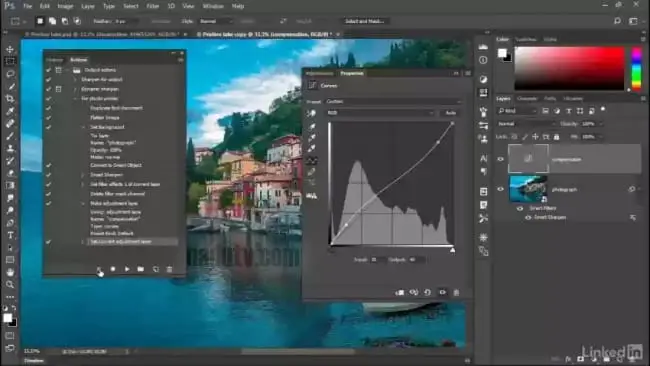Collapse the Set Background step
This screenshot has height=366, width=650.
(83, 127)
